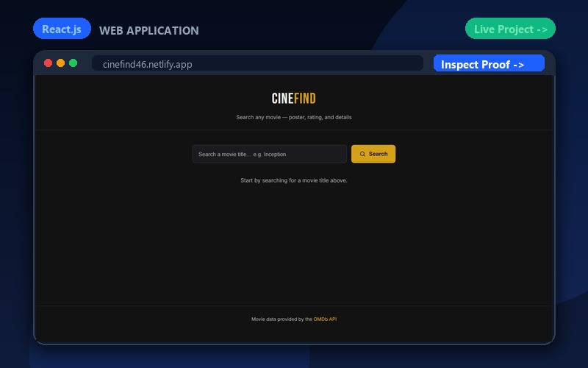Click 'Start by searching for a movie title above.' text

[x=293, y=180]
